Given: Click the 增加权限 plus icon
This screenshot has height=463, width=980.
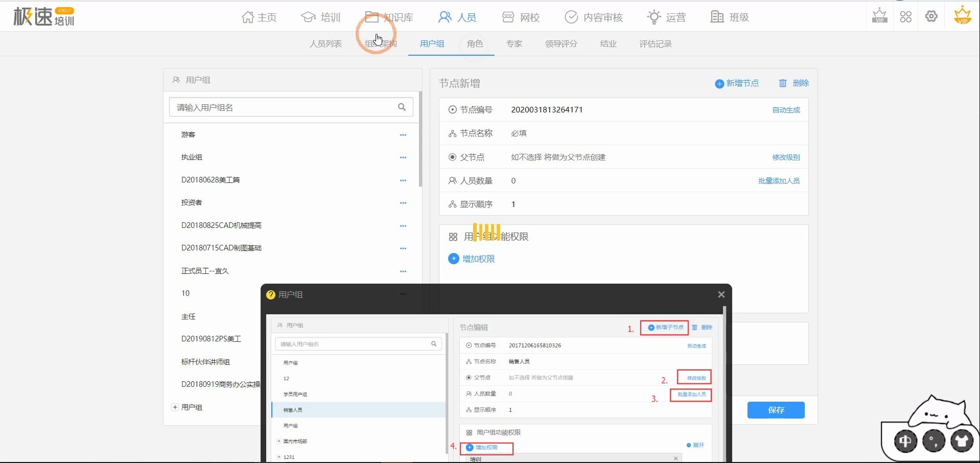Looking at the screenshot, I should pyautogui.click(x=454, y=259).
